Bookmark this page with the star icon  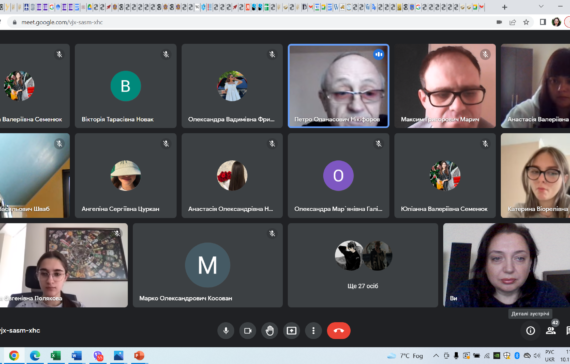click(526, 22)
